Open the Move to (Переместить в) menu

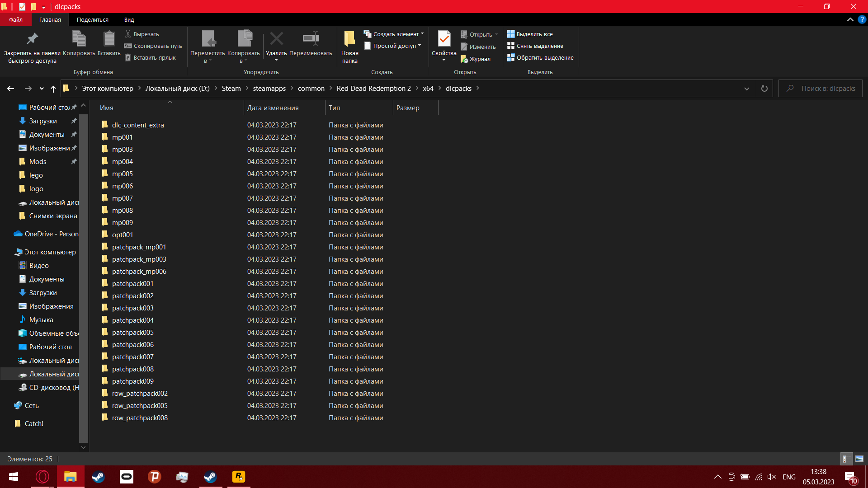coord(208,47)
